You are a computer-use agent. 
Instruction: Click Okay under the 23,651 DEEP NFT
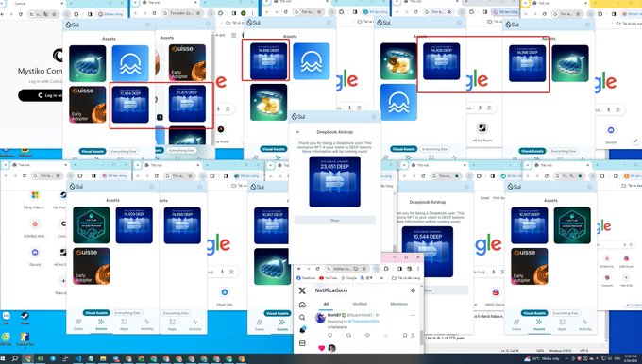coord(334,220)
